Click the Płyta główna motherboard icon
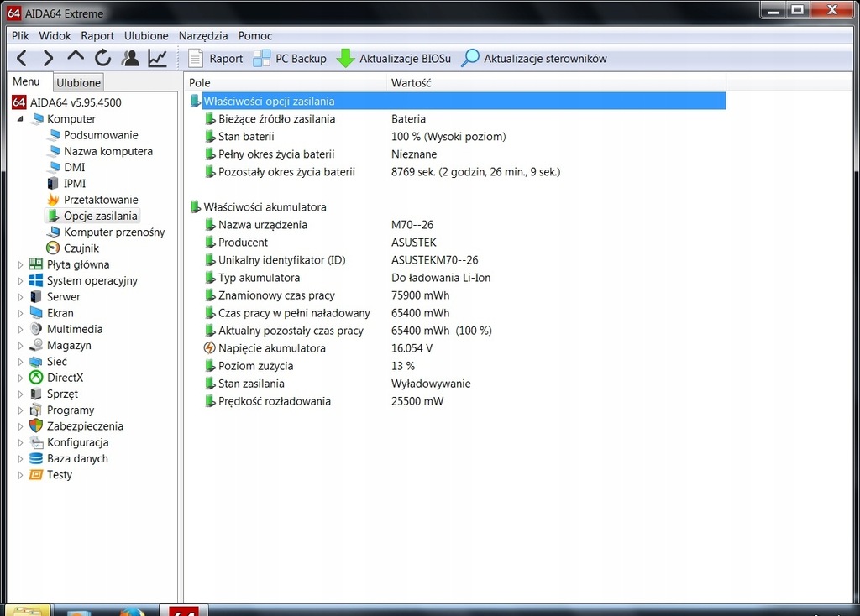The width and height of the screenshot is (860, 616). 35,264
